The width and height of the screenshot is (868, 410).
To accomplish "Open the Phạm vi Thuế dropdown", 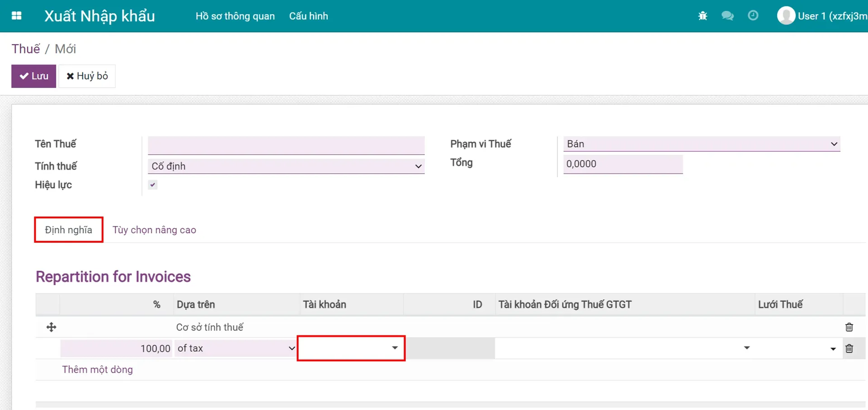I will point(702,144).
